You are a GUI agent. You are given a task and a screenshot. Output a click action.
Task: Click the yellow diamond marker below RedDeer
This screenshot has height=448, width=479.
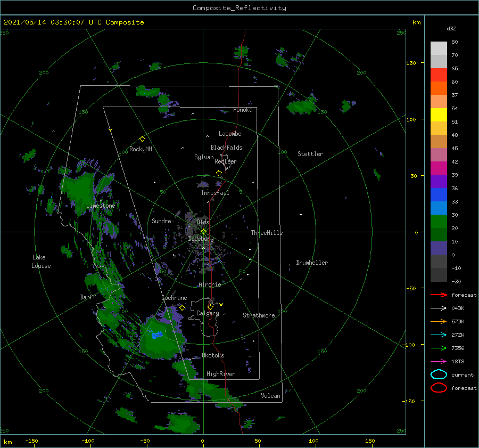coord(219,173)
